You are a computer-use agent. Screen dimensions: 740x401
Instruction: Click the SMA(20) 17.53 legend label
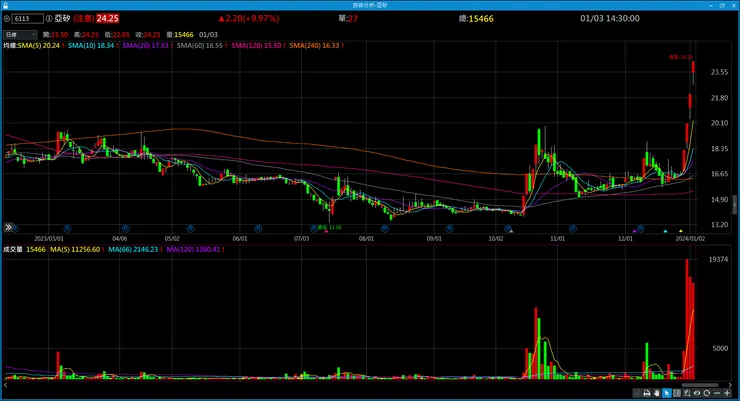pyautogui.click(x=145, y=46)
